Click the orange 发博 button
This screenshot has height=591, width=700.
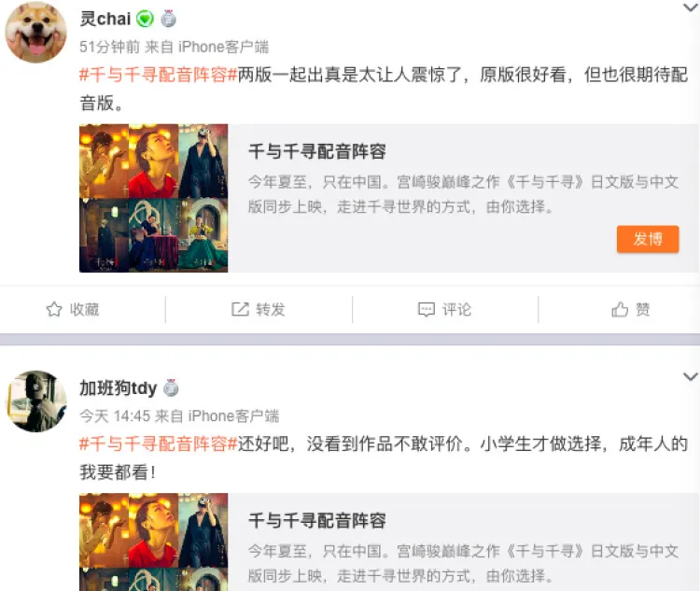click(648, 239)
